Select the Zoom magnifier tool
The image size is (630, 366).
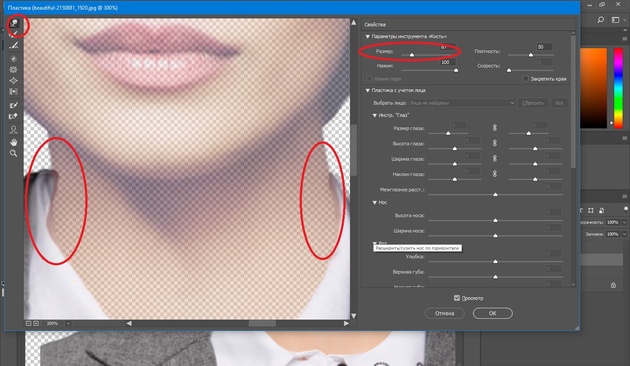pos(14,153)
